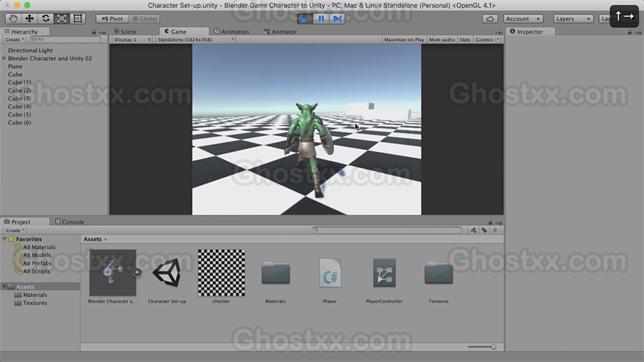This screenshot has height=362, width=644.
Task: Step one frame forward
Action: pyautogui.click(x=337, y=18)
